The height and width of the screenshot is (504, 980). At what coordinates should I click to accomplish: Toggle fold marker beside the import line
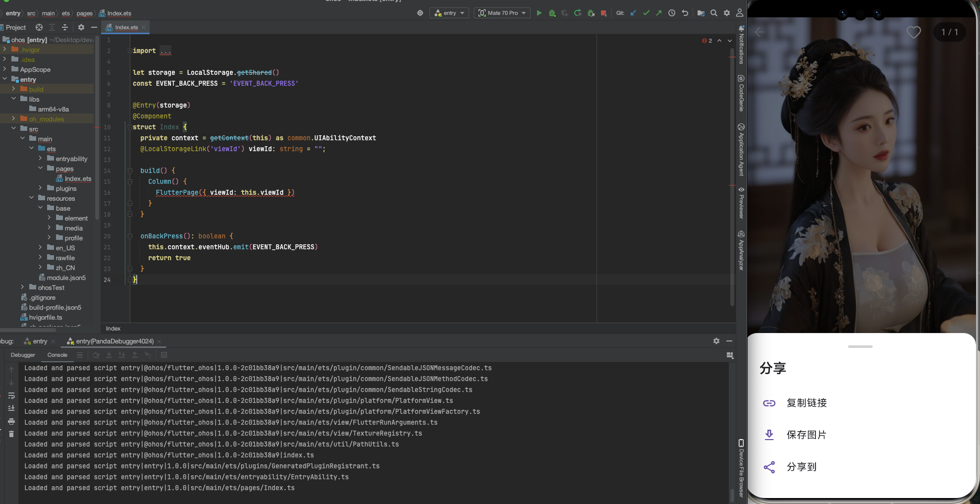click(x=130, y=51)
